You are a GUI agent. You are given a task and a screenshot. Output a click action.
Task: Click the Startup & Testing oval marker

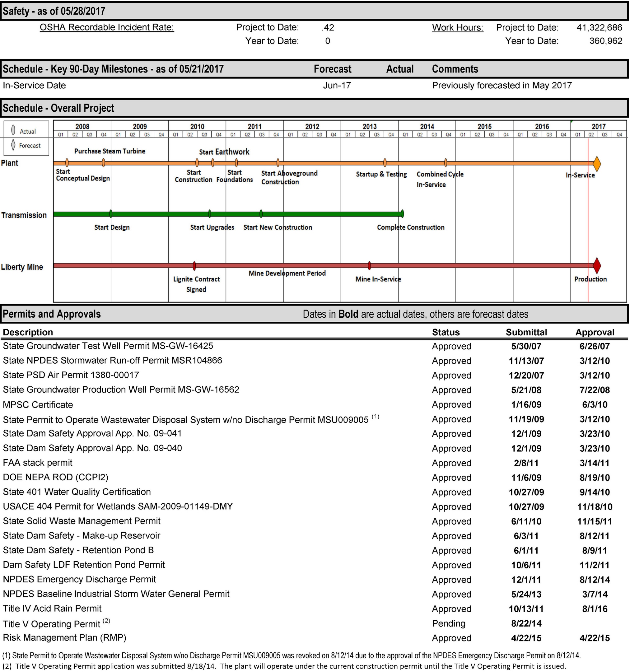[385, 163]
